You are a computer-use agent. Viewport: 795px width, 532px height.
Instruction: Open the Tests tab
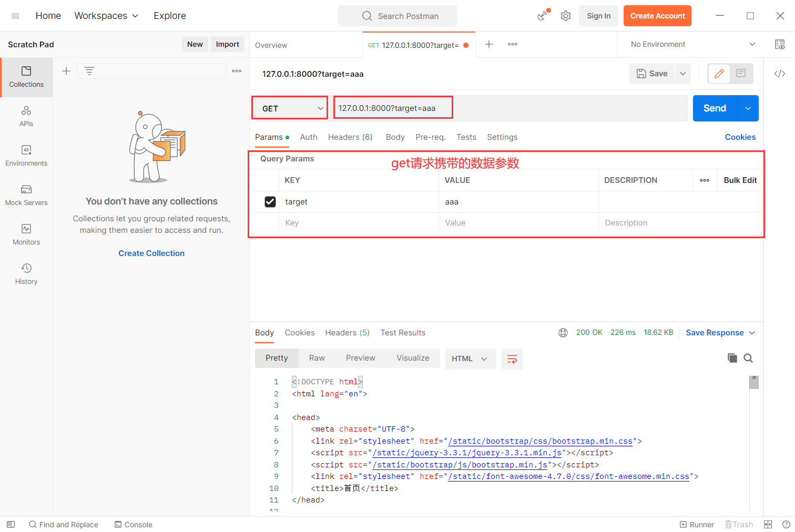[466, 137]
